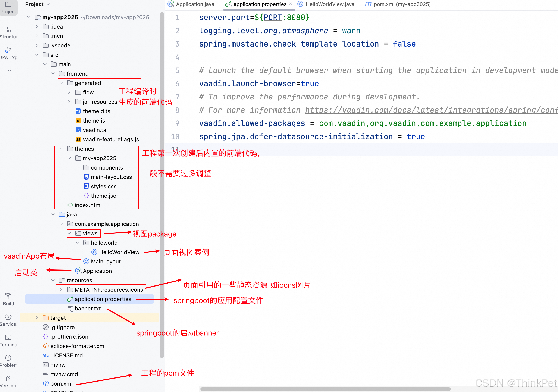558x392 pixels.
Task: Switch to the HelloWorldView.java tab
Action: (x=330, y=4)
